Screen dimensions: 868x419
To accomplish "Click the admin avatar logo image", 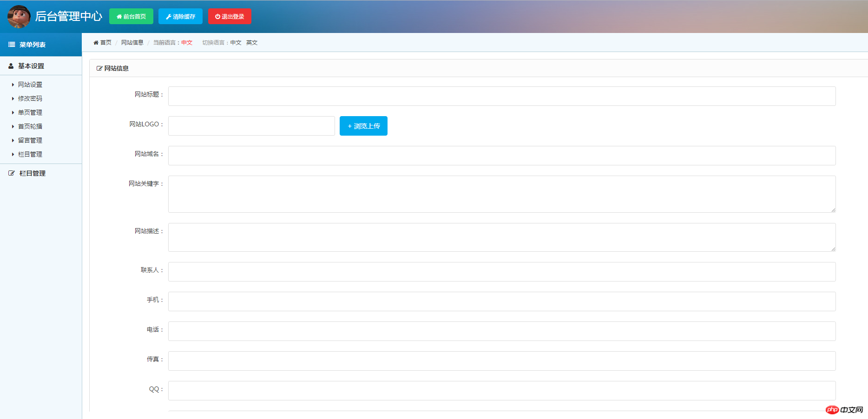I will coord(19,16).
